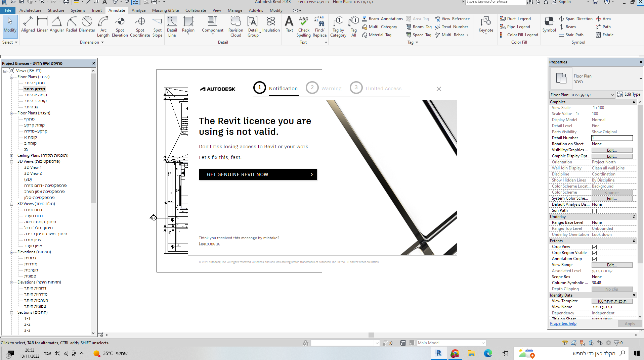Open the Structure ribbon tab
644x360 pixels.
click(x=56, y=10)
